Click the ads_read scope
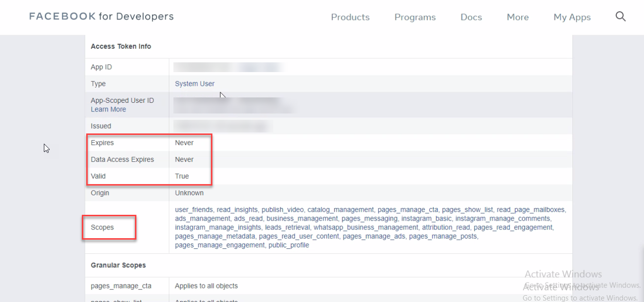Viewport: 644px width, 302px height. [x=248, y=219]
